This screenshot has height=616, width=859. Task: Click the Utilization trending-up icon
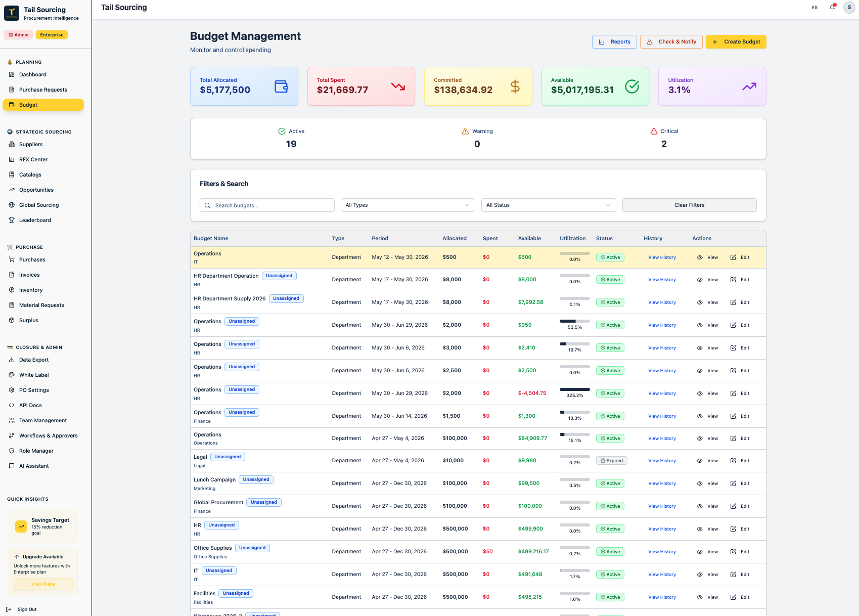click(749, 86)
